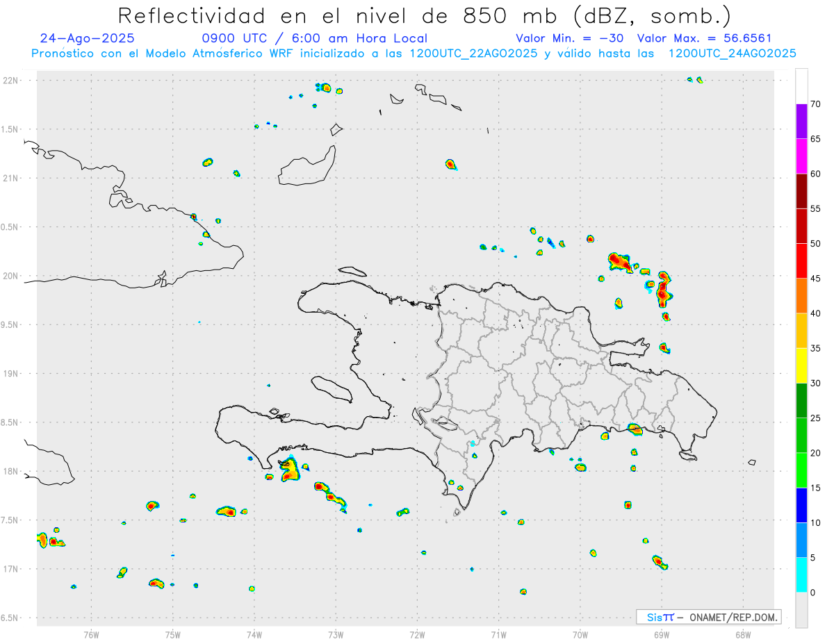Click the '50' value on the color scale
834x644 pixels.
(816, 244)
